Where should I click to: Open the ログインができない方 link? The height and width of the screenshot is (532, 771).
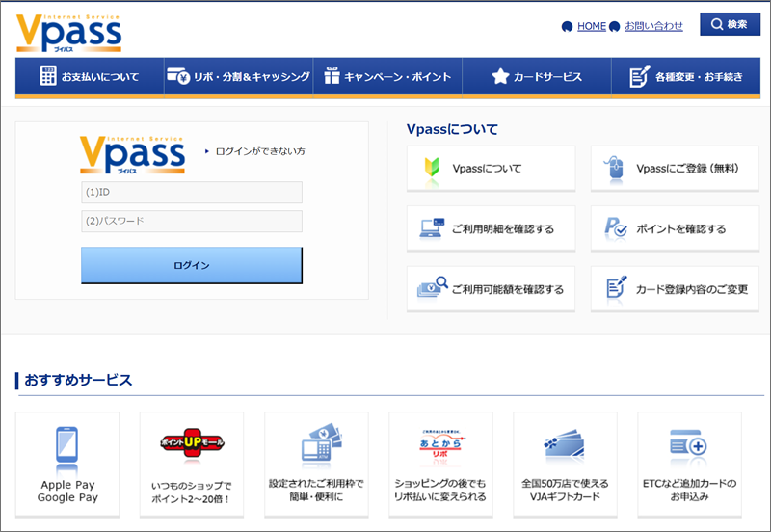[x=260, y=151]
